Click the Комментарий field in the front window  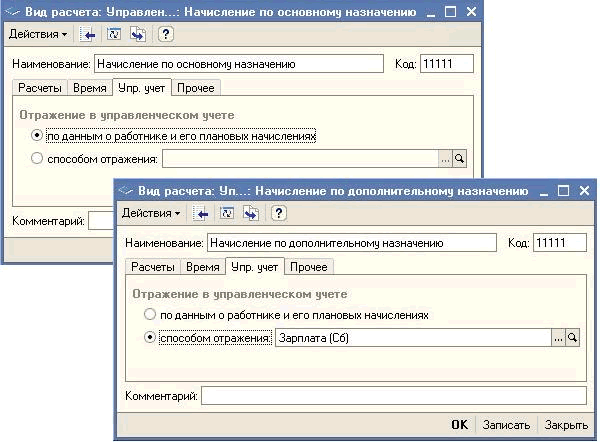click(x=392, y=397)
